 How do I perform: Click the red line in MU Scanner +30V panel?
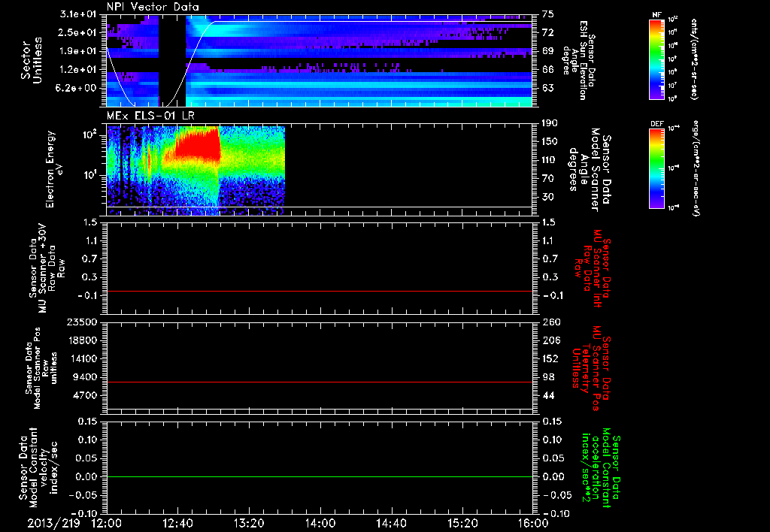click(320, 291)
